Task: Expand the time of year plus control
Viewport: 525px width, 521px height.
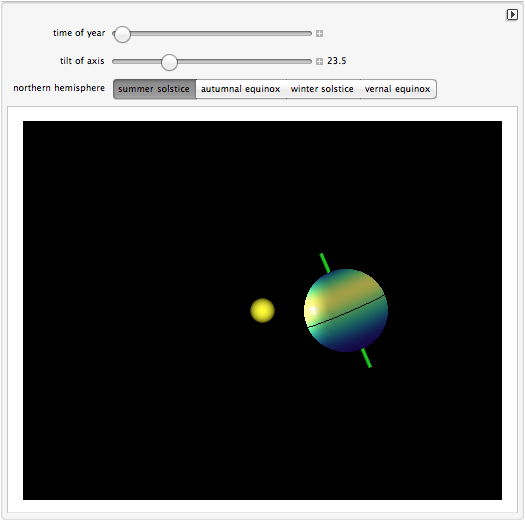Action: click(x=319, y=33)
